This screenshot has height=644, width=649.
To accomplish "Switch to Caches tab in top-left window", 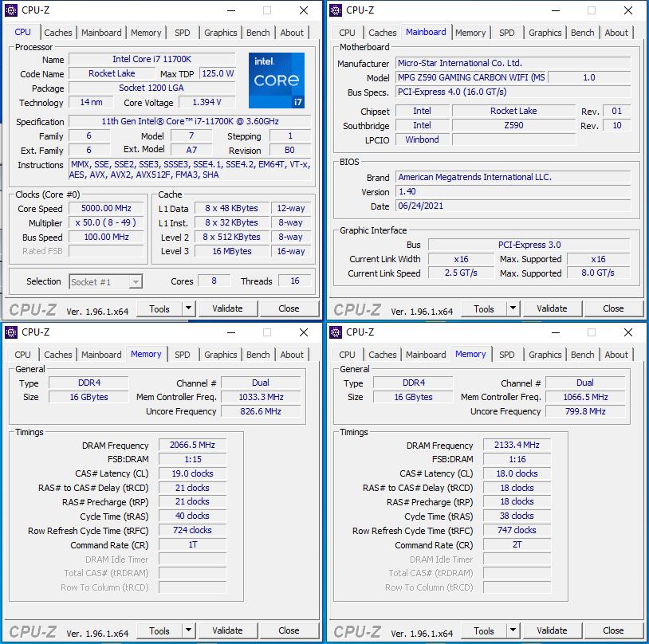I will 58,33.
